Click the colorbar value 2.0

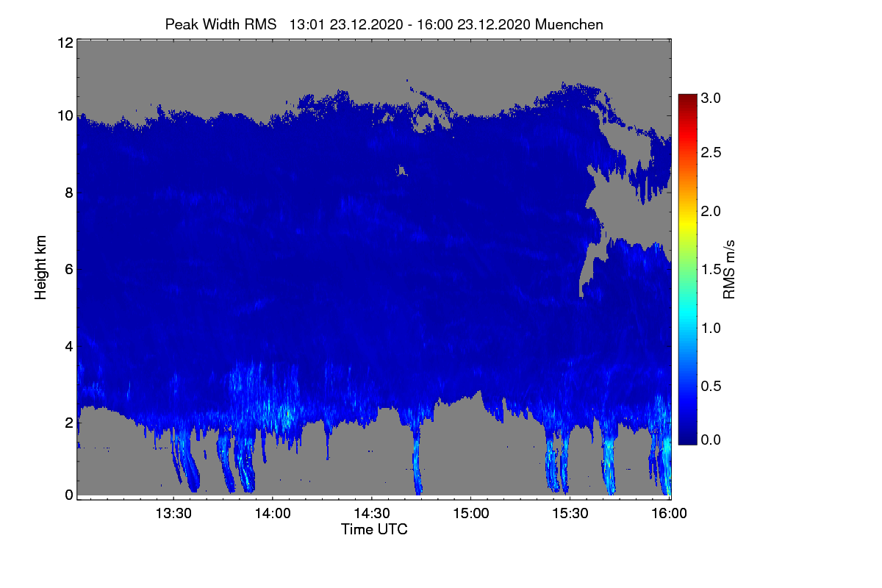tap(711, 212)
